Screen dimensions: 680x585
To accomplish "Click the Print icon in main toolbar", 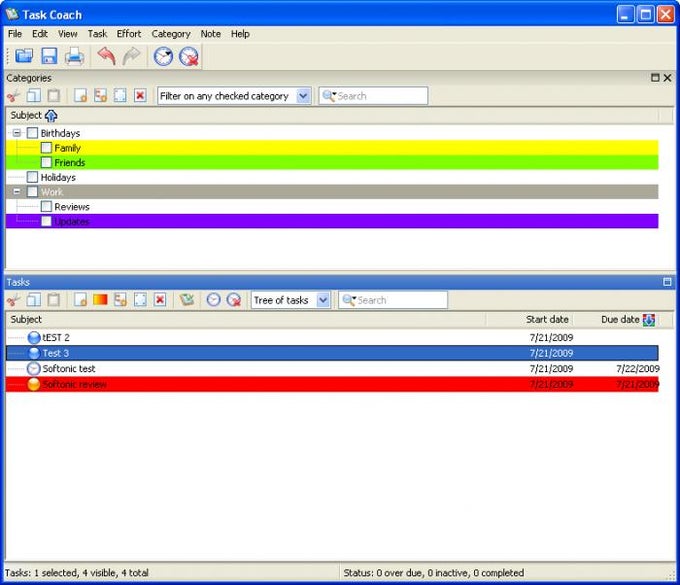I will click(74, 56).
